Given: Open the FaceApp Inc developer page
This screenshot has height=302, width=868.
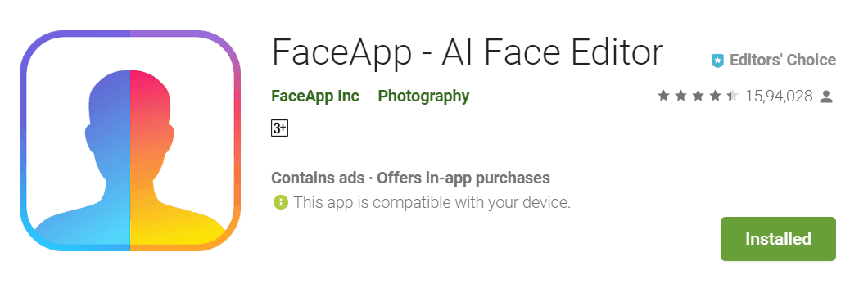Looking at the screenshot, I should click(315, 97).
